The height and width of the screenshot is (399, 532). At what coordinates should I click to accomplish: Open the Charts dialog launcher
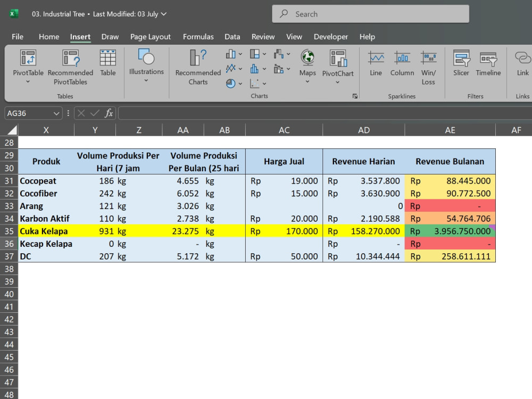pos(355,96)
